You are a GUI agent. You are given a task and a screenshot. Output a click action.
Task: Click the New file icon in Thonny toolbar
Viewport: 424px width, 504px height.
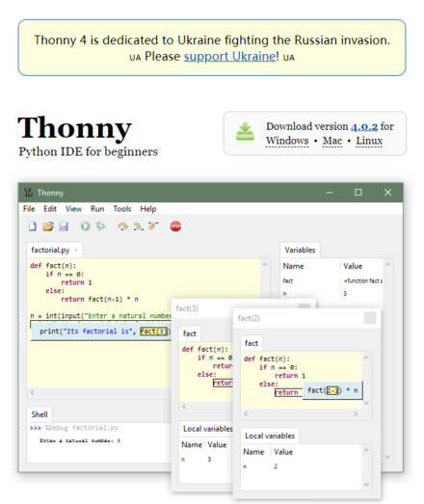point(33,226)
